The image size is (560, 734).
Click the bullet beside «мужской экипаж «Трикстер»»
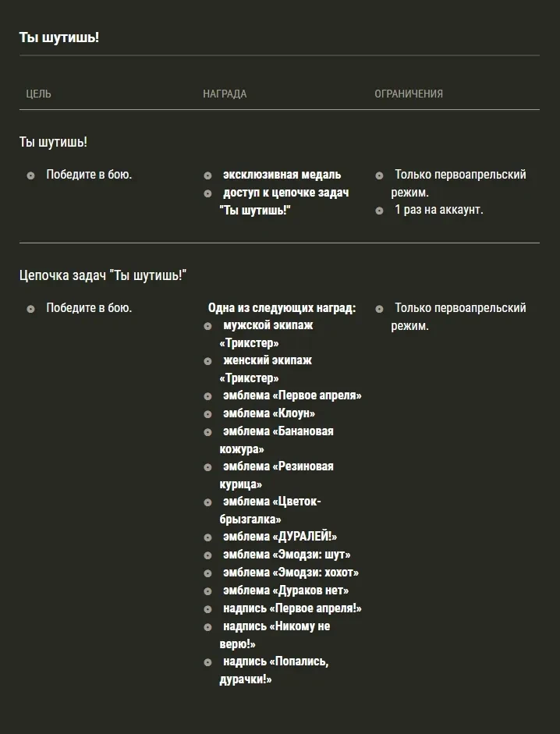(207, 326)
